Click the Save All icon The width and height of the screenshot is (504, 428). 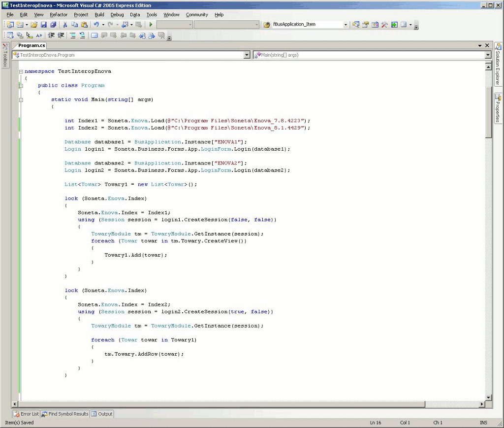coord(53,25)
